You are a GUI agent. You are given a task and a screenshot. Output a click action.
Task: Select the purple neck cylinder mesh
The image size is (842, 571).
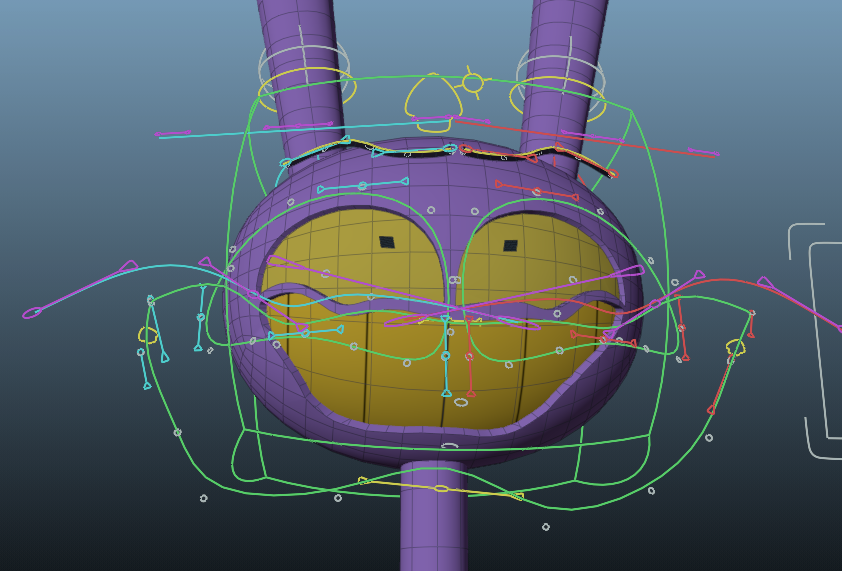pyautogui.click(x=433, y=516)
